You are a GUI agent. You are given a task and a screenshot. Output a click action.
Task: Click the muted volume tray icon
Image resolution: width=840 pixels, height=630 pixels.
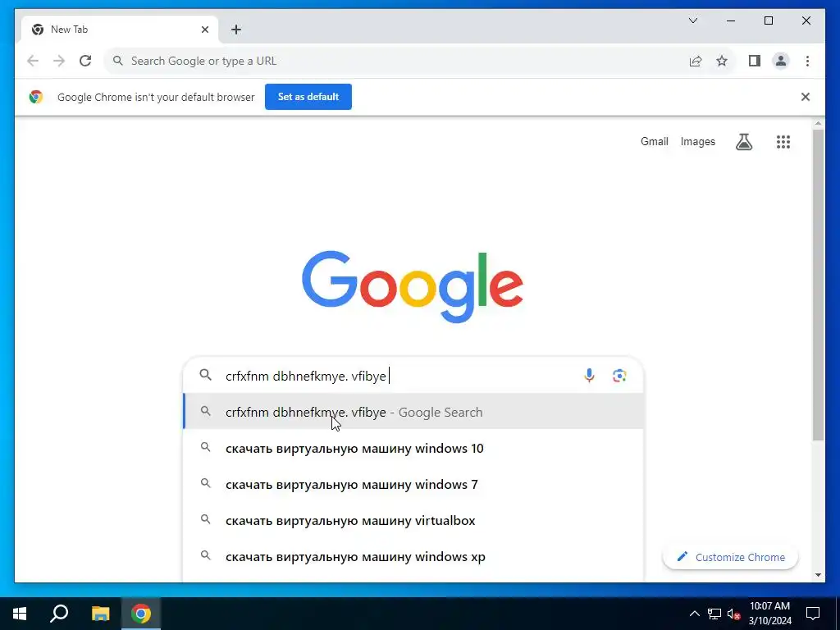[x=734, y=614]
